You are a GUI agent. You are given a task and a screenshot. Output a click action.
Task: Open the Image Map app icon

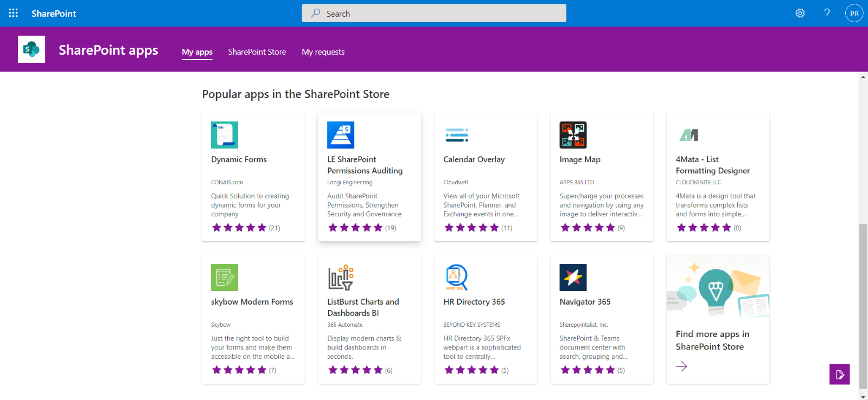tap(573, 135)
